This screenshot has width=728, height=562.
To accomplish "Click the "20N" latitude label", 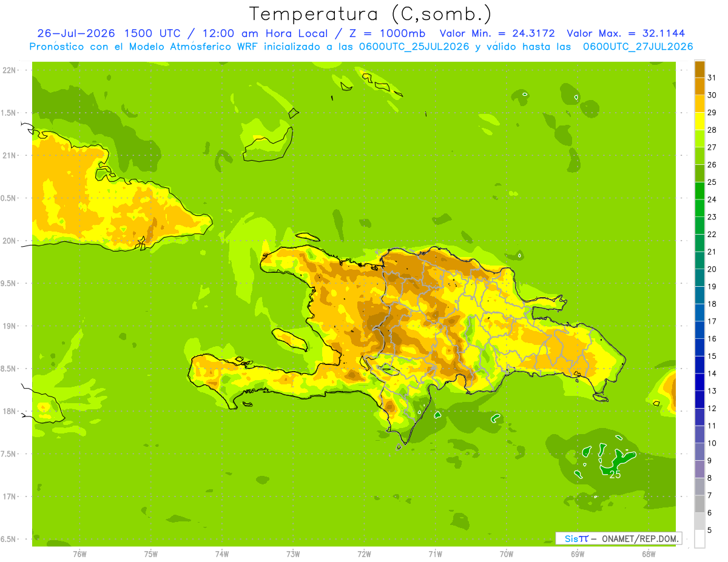I will click(10, 241).
